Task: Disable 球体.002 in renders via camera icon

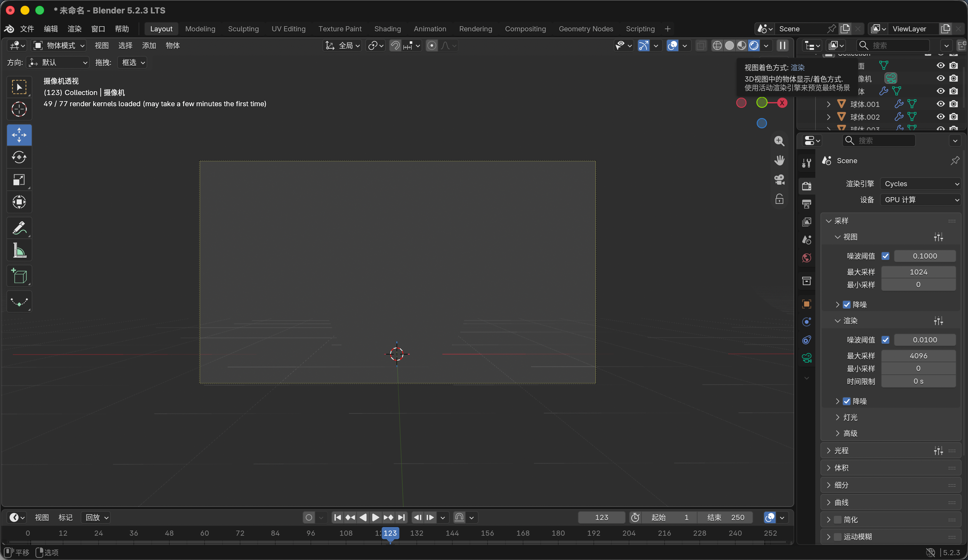Action: click(953, 117)
